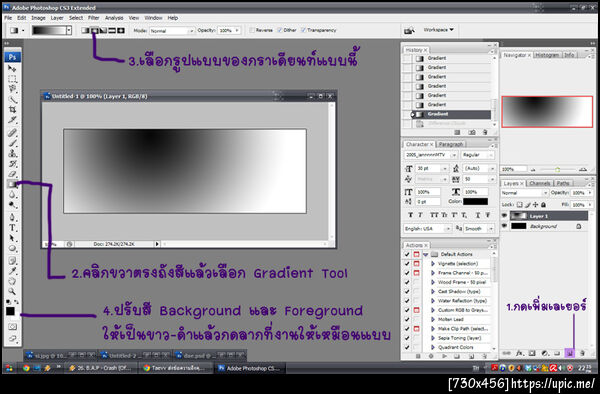Expand the Wood Frame action
Image resolution: width=600 pixels, height=394 pixels.
(x=433, y=282)
